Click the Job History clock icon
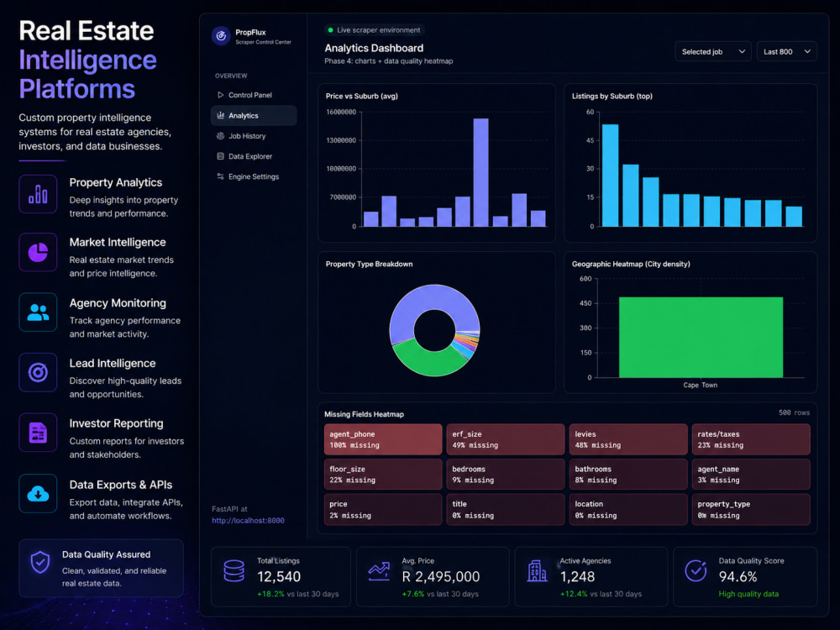 click(220, 135)
